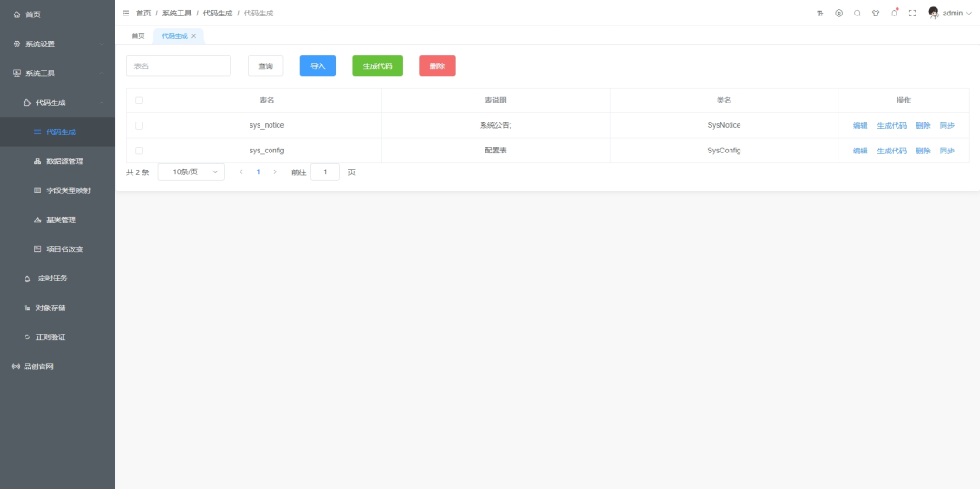Screen dimensions: 980x489
Task: Click the icon beside 对象存储
Action: tap(27, 308)
